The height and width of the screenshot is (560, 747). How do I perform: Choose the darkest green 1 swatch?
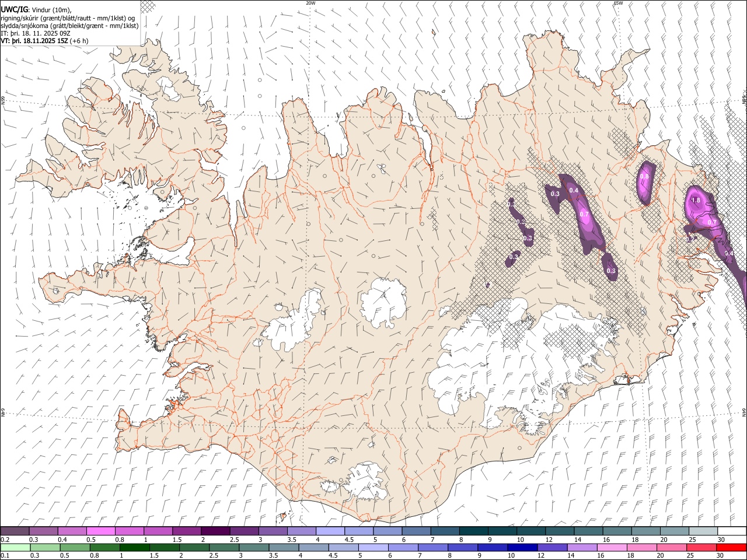(134, 547)
